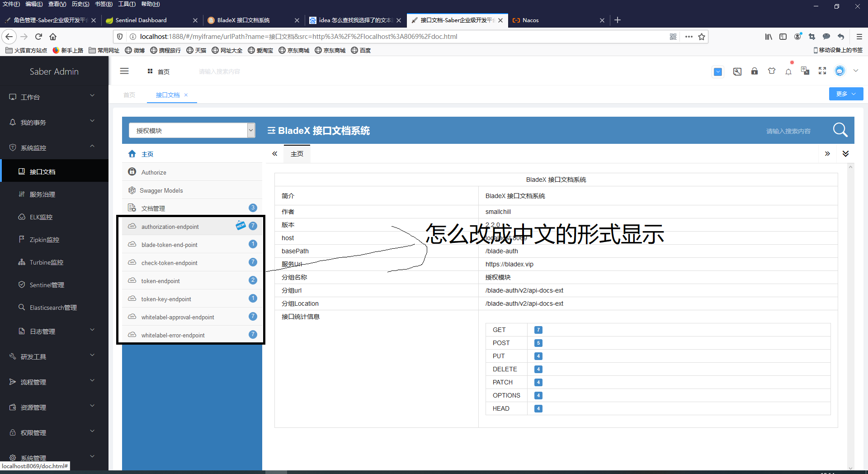Open the Firefox application menu button
Image resolution: width=868 pixels, height=474 pixels.
coord(859,37)
